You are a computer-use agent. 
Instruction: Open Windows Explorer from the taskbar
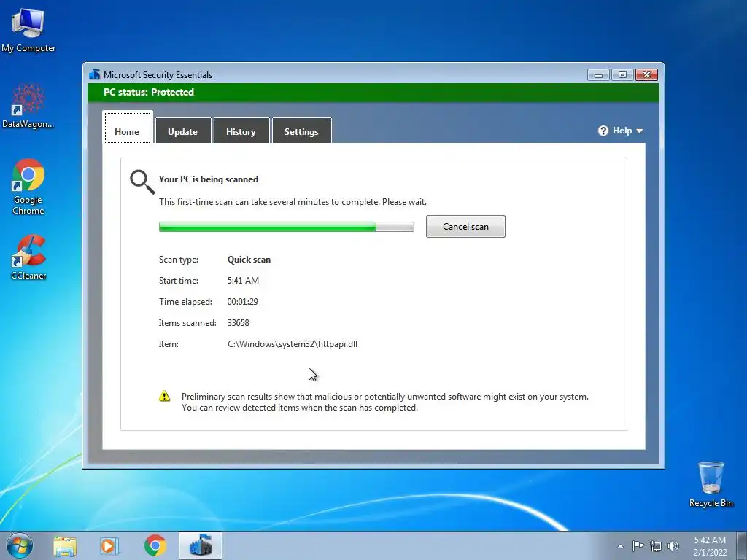[x=64, y=546]
